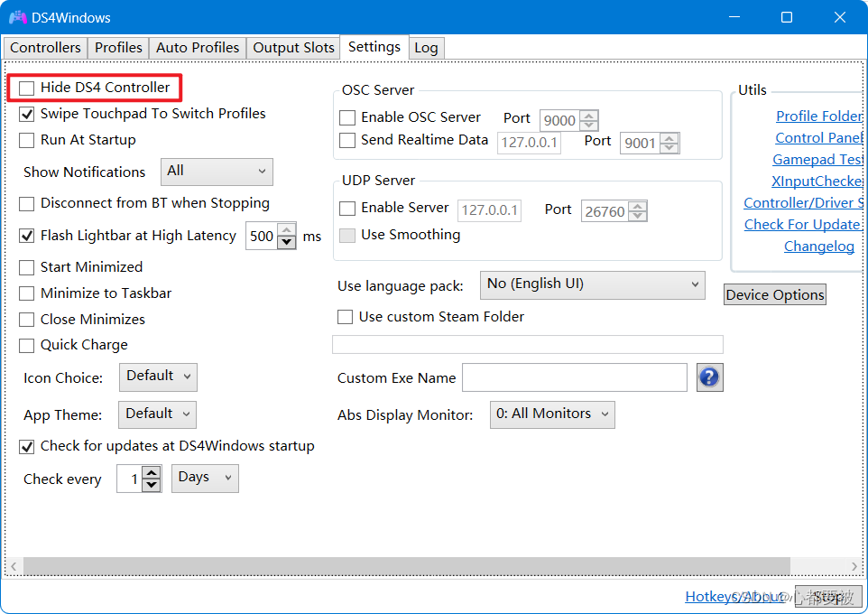Click the horizontal scrollbar thumb
Viewport: 868px width, 614px height.
pos(406,566)
